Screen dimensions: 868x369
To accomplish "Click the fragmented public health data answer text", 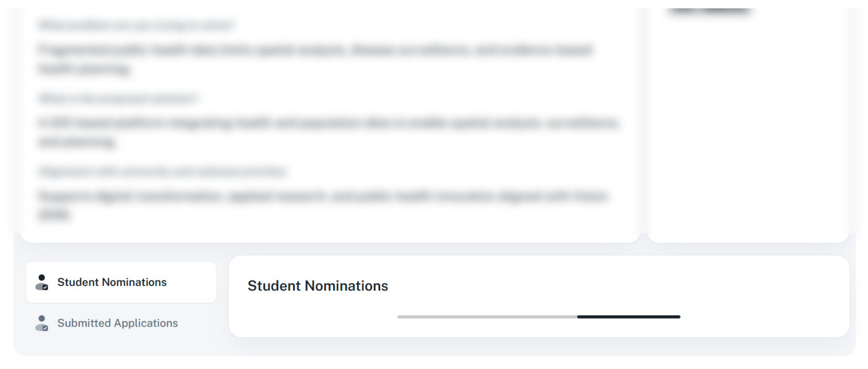I will click(315, 59).
